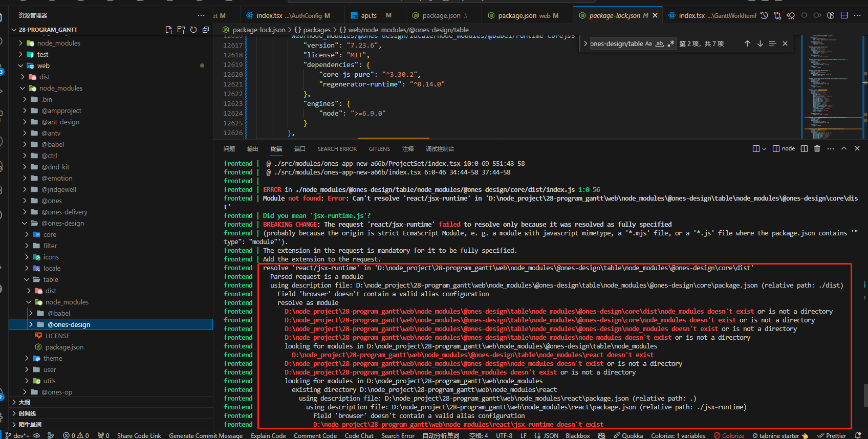This screenshot has width=868, height=439.
Task: Refresh the Explorer file tree
Action: point(193,30)
